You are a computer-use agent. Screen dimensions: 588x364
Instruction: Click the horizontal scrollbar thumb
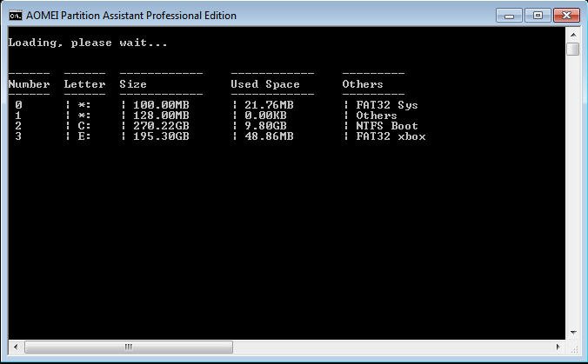pos(129,347)
